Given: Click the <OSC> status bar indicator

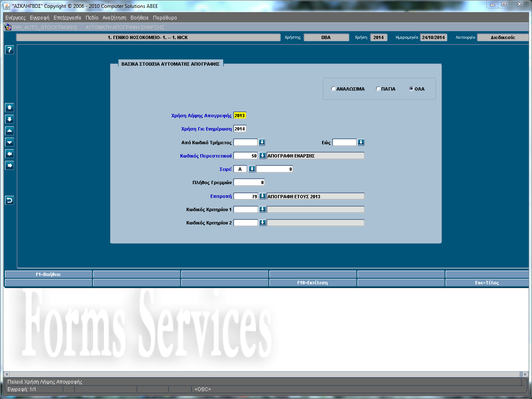Looking at the screenshot, I should (203, 389).
